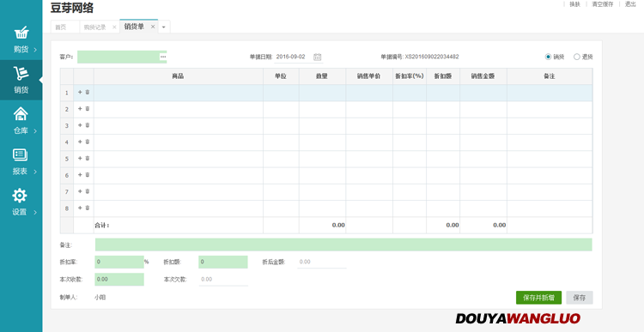This screenshot has width=644, height=332.
Task: Add a row after row 8
Action: [x=80, y=208]
